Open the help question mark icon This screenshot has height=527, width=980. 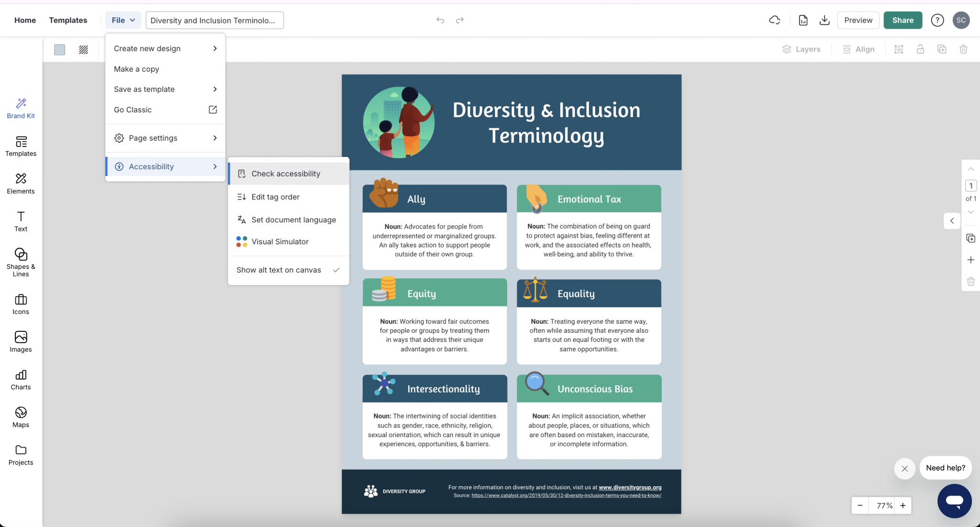(937, 20)
